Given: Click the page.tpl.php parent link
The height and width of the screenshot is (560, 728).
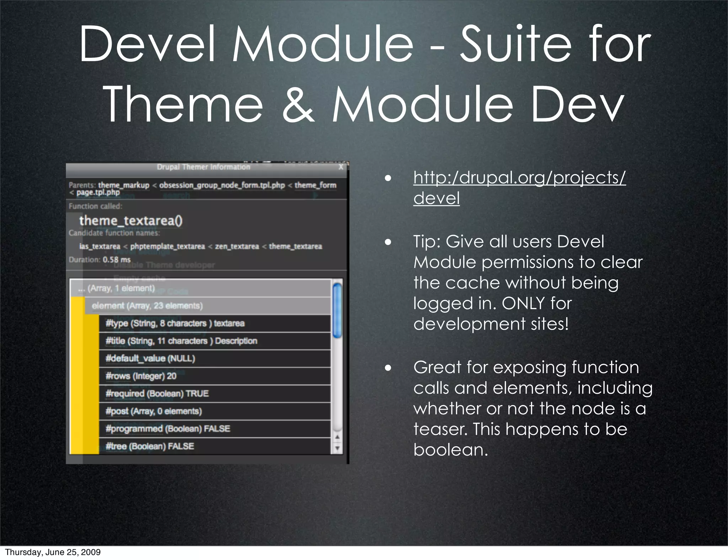Looking at the screenshot, I should pyautogui.click(x=98, y=192).
